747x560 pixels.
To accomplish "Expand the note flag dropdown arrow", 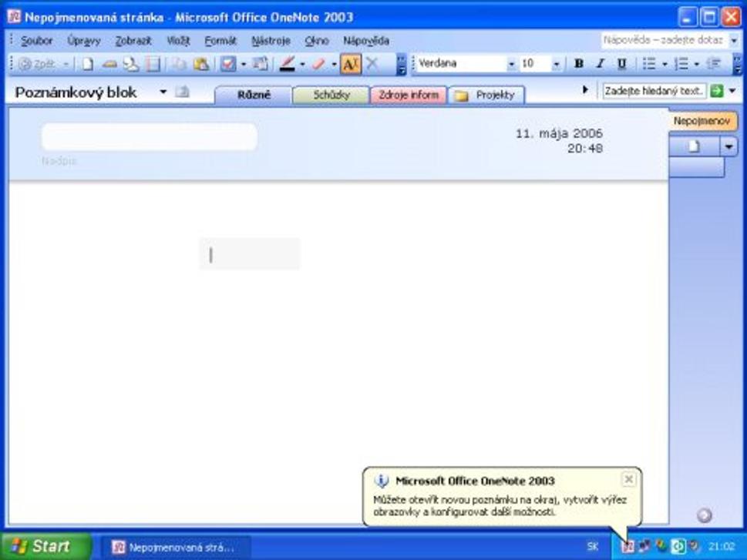I will pos(244,64).
